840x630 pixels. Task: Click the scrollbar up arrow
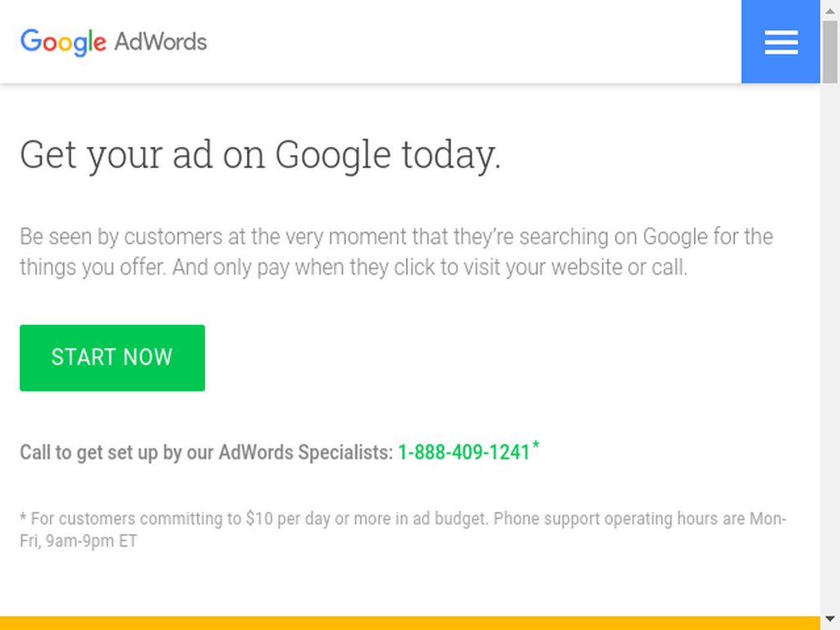(830, 10)
